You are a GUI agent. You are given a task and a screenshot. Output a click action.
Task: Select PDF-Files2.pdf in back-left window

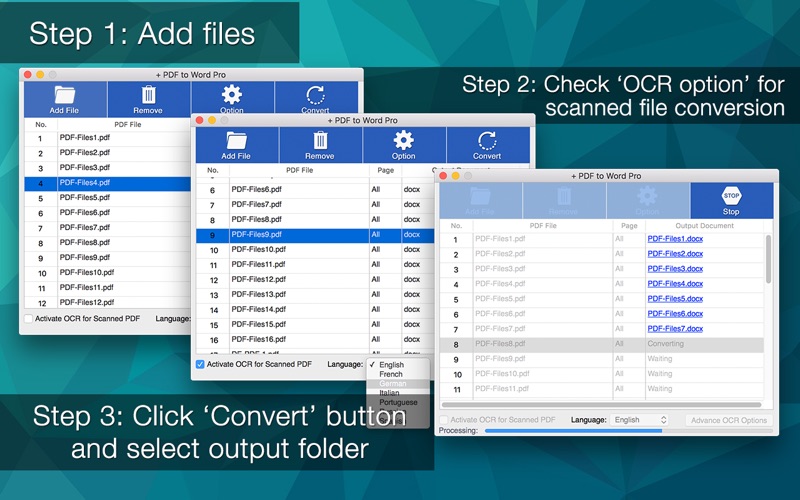[x=85, y=153]
